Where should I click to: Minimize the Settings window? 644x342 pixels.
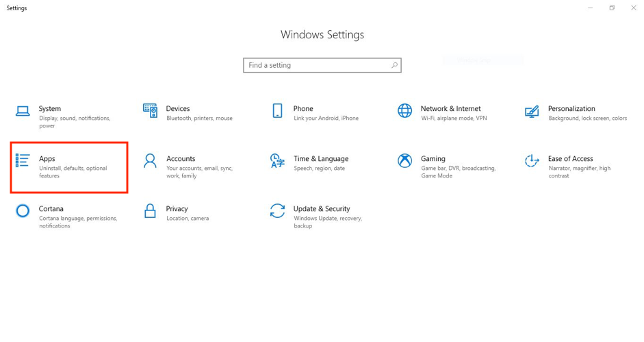coord(590,8)
